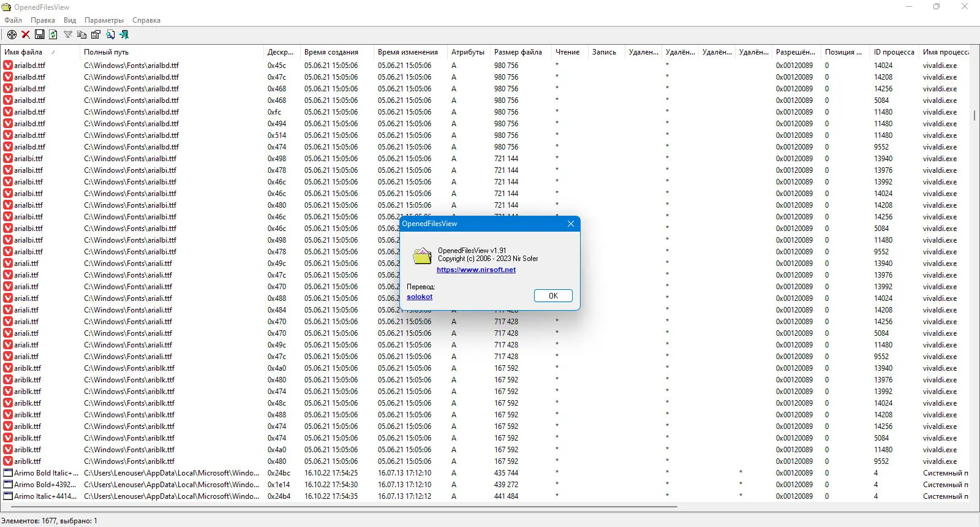Open the Вид menu
This screenshot has height=527, width=980.
pyautogui.click(x=70, y=20)
